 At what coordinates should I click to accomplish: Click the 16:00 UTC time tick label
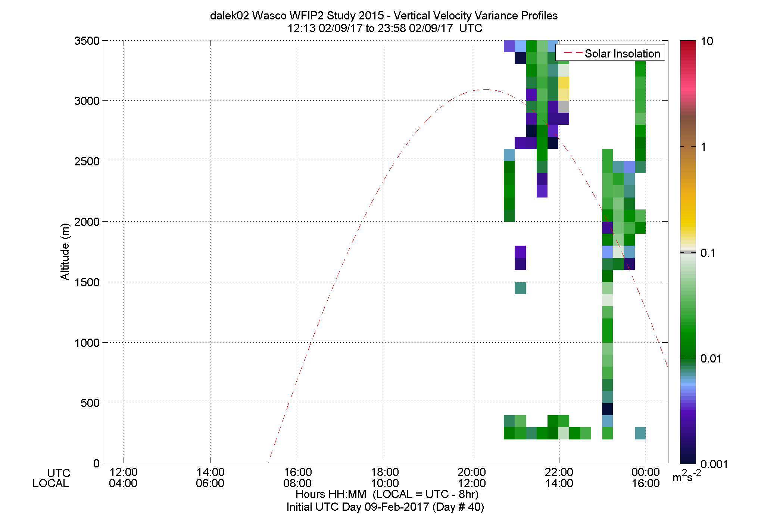(x=298, y=472)
